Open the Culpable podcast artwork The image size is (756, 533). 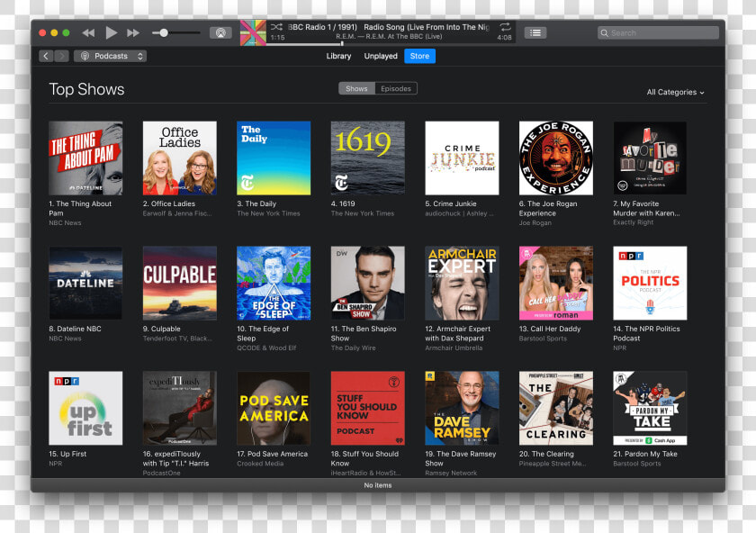pyautogui.click(x=179, y=283)
